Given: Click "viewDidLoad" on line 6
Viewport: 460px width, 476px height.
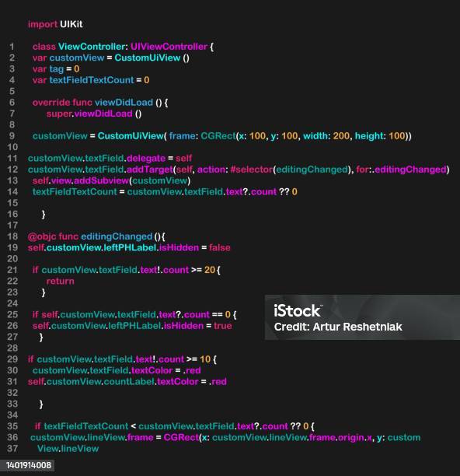Looking at the screenshot, I should (x=124, y=103).
